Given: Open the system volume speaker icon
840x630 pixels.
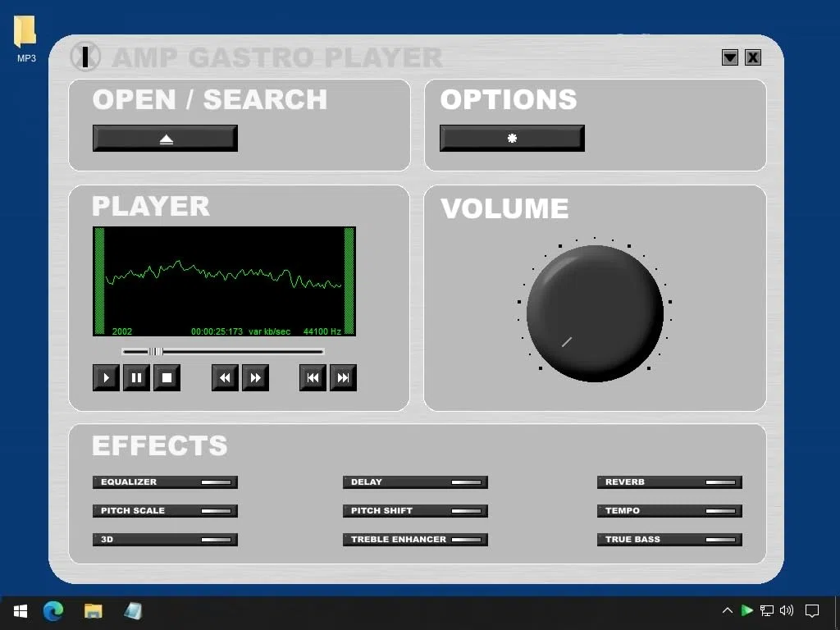Looking at the screenshot, I should click(x=787, y=610).
